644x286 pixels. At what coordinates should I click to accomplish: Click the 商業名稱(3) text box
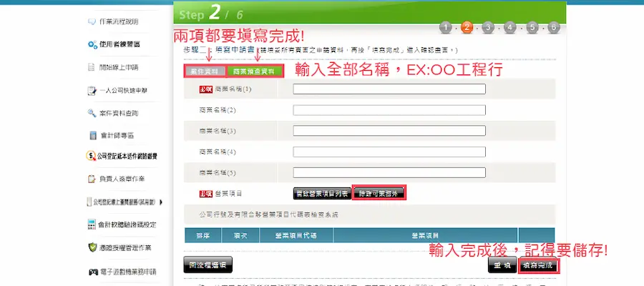tap(389, 131)
